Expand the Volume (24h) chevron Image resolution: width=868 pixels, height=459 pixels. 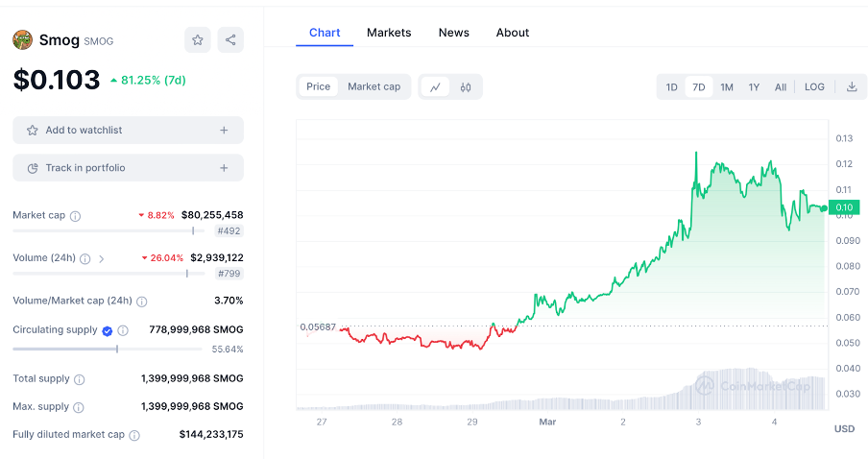[x=102, y=258]
